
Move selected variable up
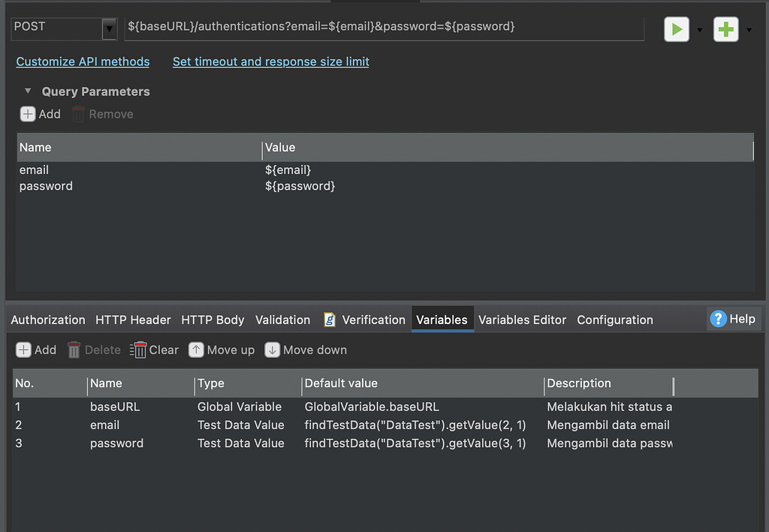click(196, 350)
